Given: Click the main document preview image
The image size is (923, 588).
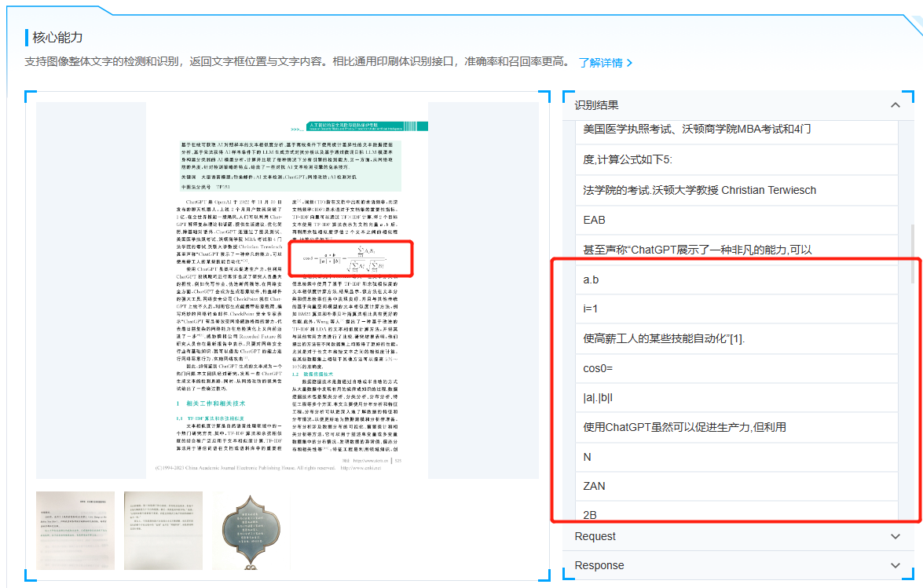Looking at the screenshot, I should point(287,290).
